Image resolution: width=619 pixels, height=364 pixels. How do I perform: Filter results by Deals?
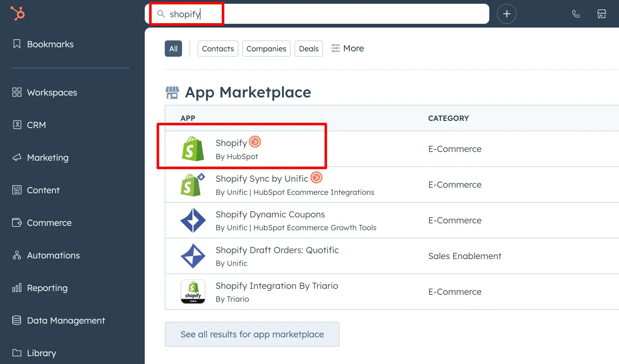coord(308,49)
